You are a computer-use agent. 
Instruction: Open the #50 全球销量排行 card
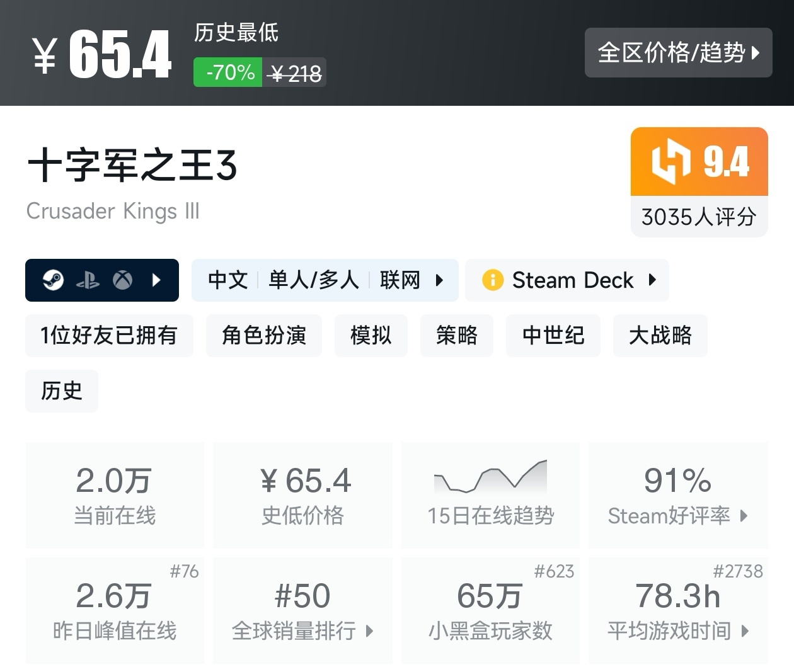point(303,610)
